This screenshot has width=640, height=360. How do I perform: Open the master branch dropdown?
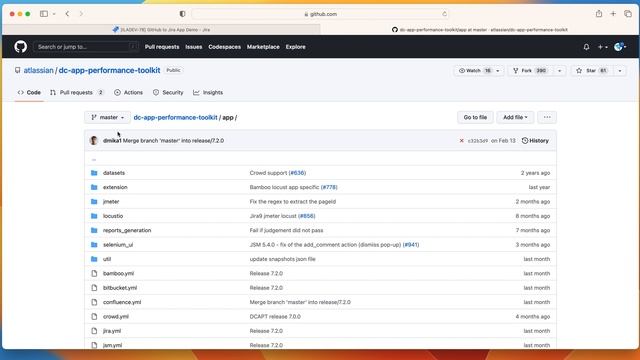107,117
